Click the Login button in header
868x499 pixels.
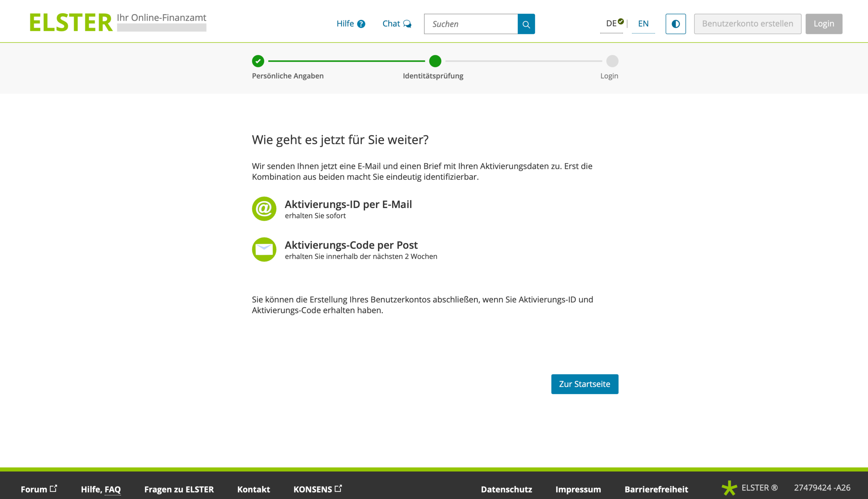[x=824, y=24]
